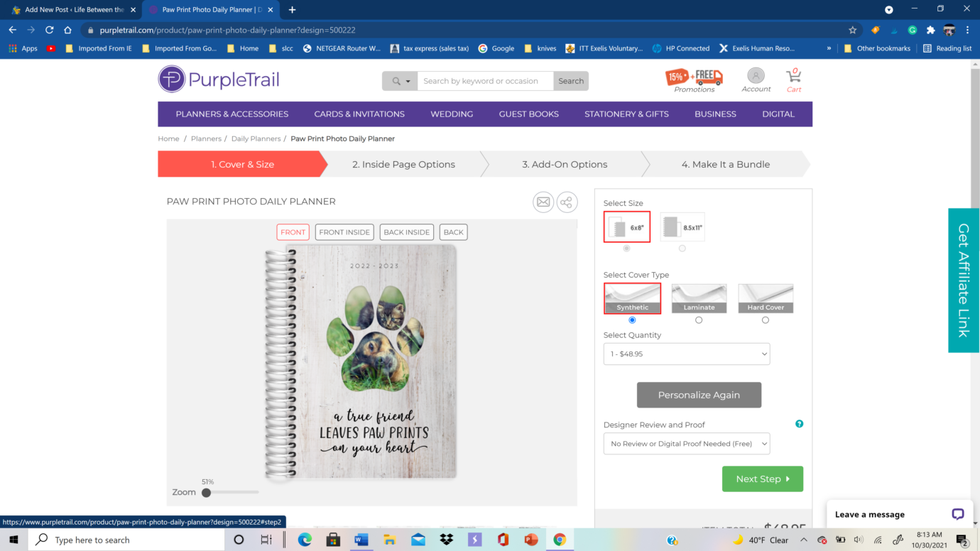Select the Synthetic cover radio button

(x=632, y=320)
